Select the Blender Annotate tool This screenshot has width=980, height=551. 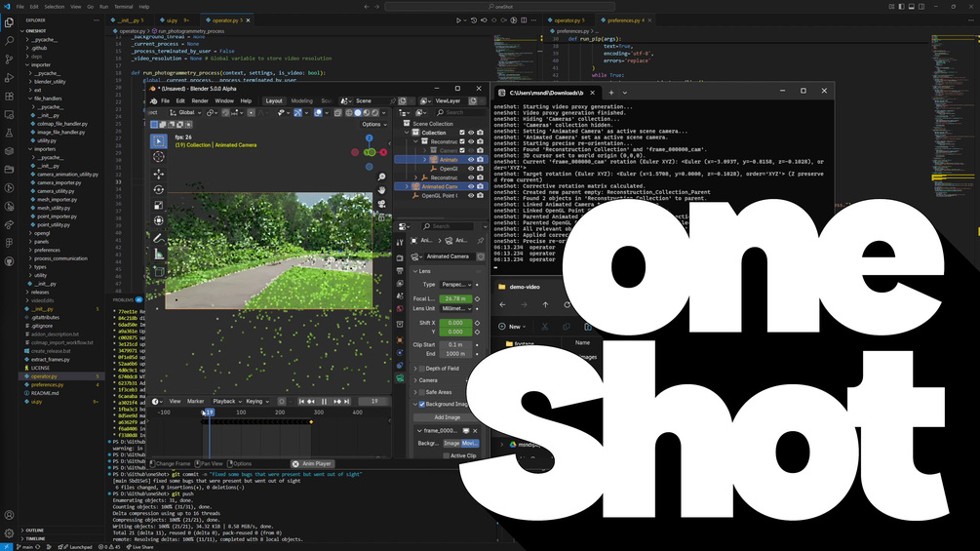pyautogui.click(x=158, y=238)
